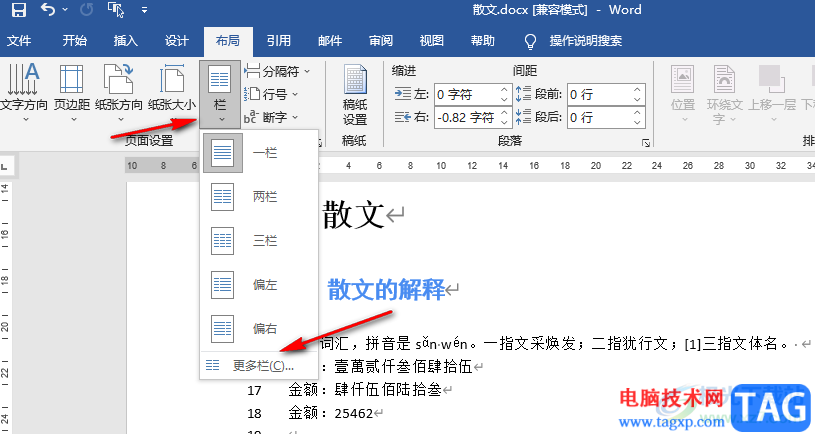Click the 段后 spacing after field

599,117
